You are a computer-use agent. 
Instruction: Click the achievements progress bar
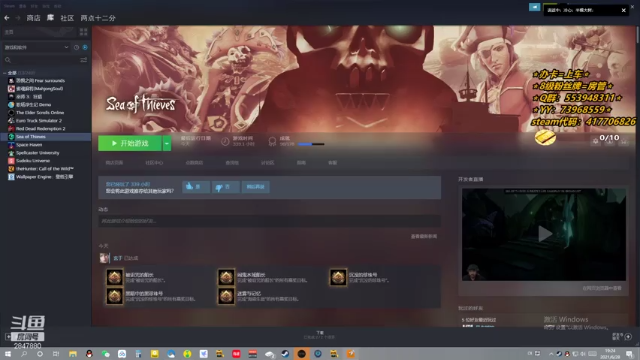point(311,144)
